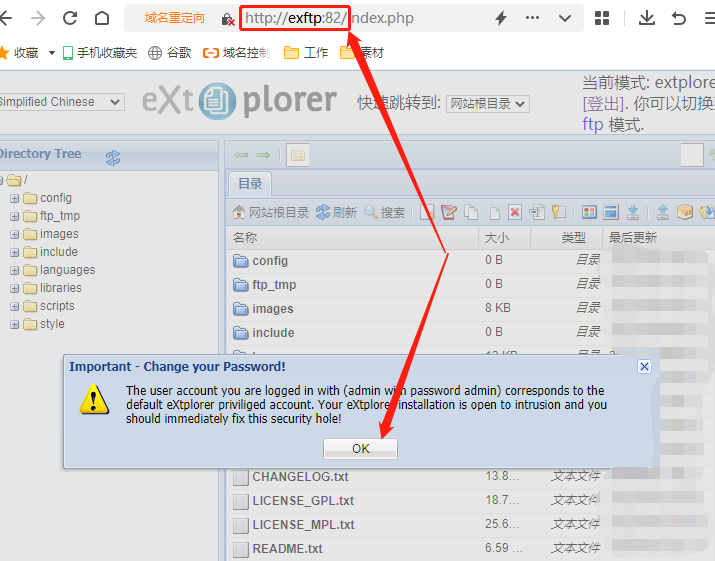Click the upload arrow toolbar icon
Screen dimensions: 715x561
click(x=663, y=212)
